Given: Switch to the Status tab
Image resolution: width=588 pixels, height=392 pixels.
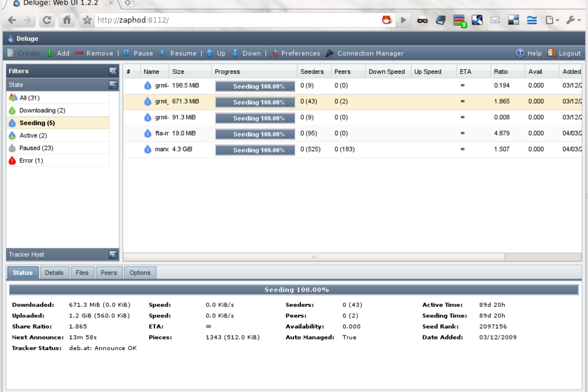Looking at the screenshot, I should (22, 273).
